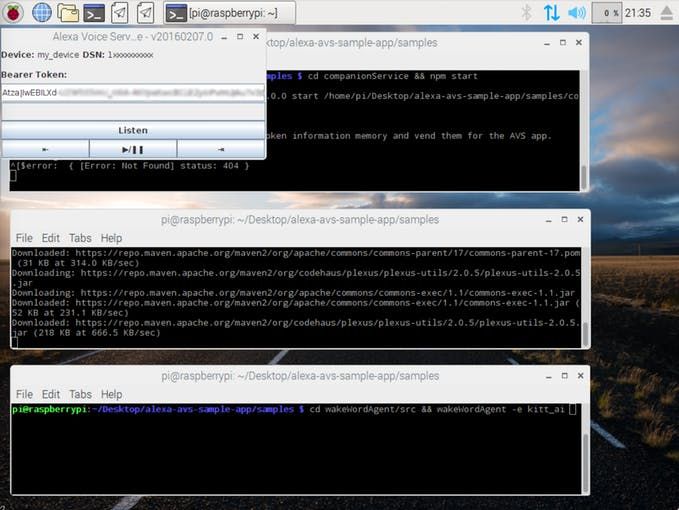679x510 pixels.
Task: Open the network up/down arrows icon
Action: point(551,13)
